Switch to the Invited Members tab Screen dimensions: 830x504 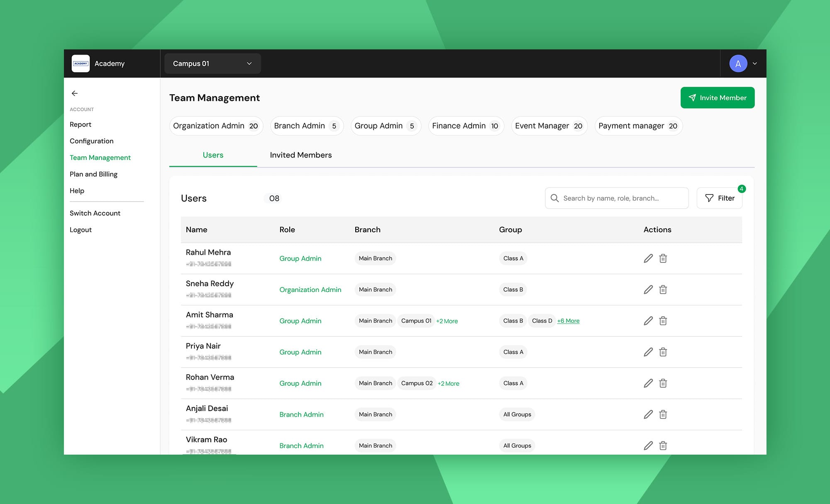click(x=300, y=155)
